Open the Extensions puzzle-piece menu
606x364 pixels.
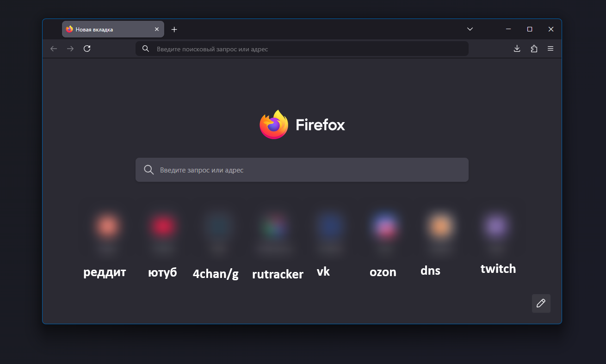click(534, 49)
